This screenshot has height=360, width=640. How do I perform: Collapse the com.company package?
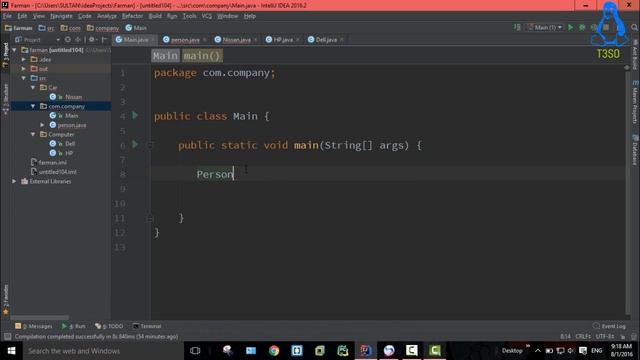click(33, 106)
